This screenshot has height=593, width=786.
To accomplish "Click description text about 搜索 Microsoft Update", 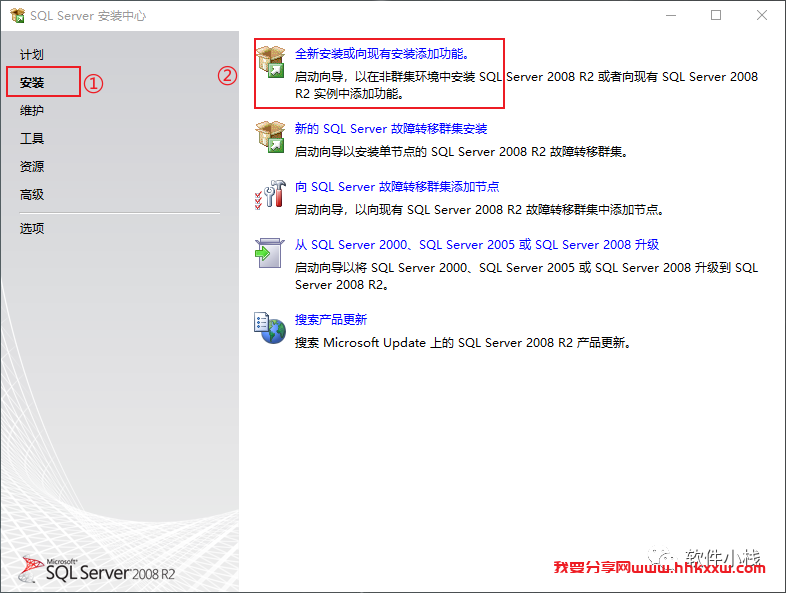I will coord(462,343).
